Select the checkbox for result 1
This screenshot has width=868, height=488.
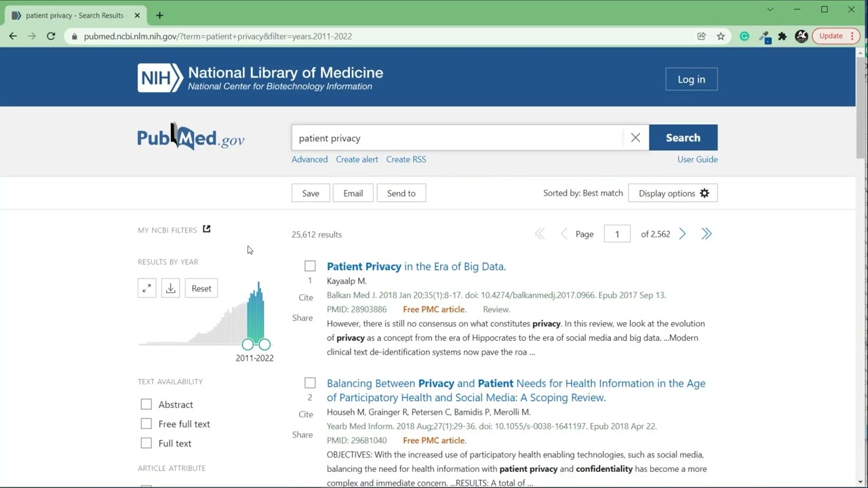pyautogui.click(x=310, y=266)
